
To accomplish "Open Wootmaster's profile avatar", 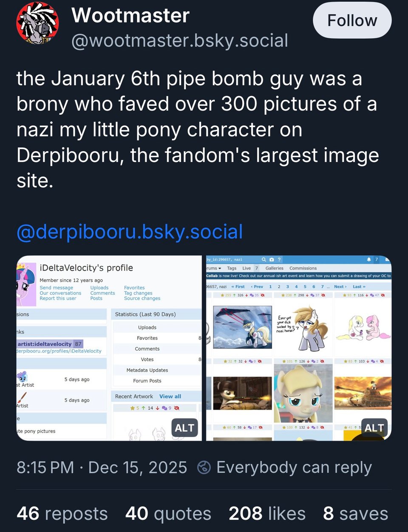I will (x=37, y=23).
